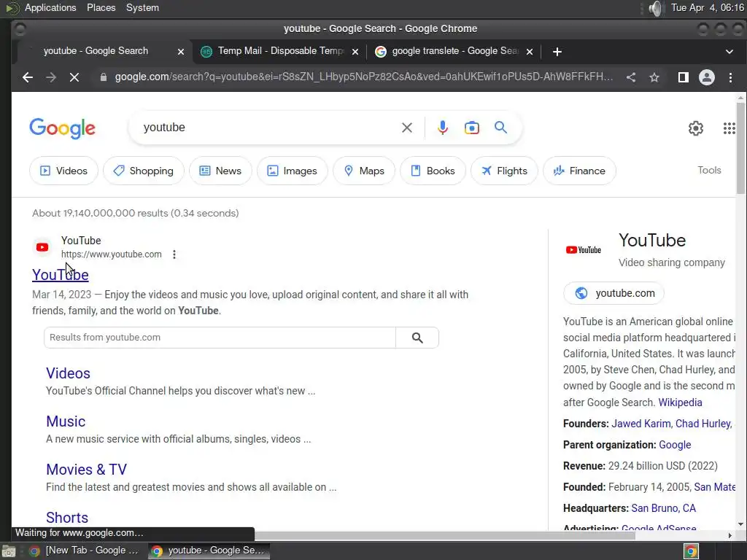747x560 pixels.
Task: Open the Wikipedia link
Action: (680, 402)
